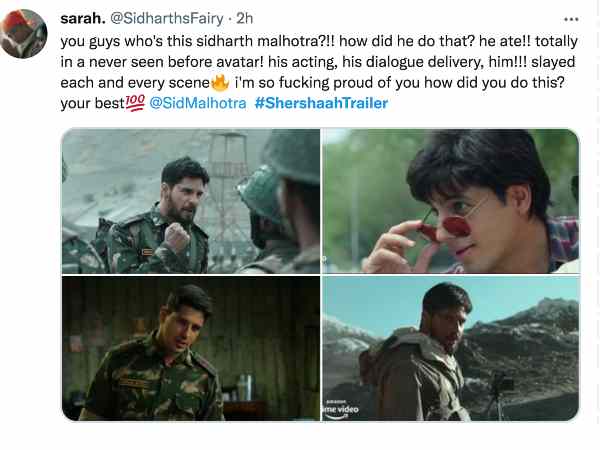Follow the @SidMalhotra mention link
600x450 pixels.
click(197, 103)
